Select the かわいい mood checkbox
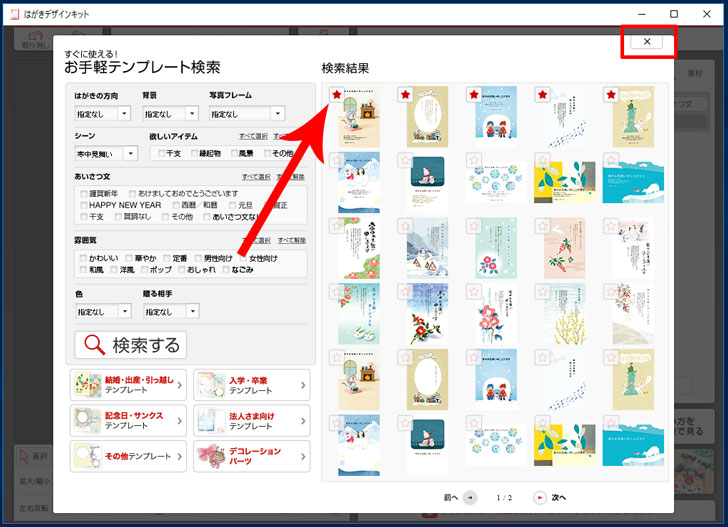The image size is (728, 527). 83,258
